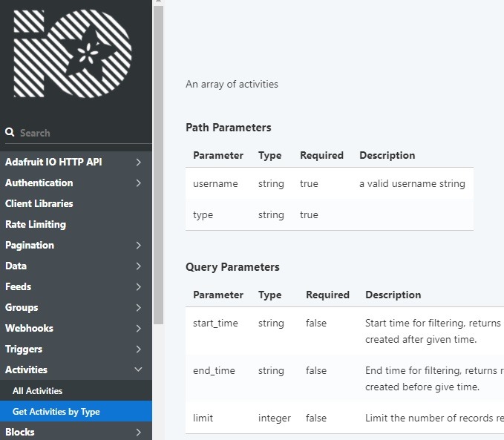Click Path Parameters 'Required' column header
The image size is (504, 440).
pos(321,156)
